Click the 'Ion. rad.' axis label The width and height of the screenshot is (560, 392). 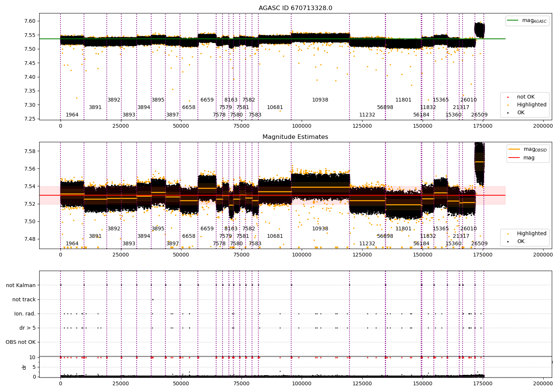coord(25,314)
